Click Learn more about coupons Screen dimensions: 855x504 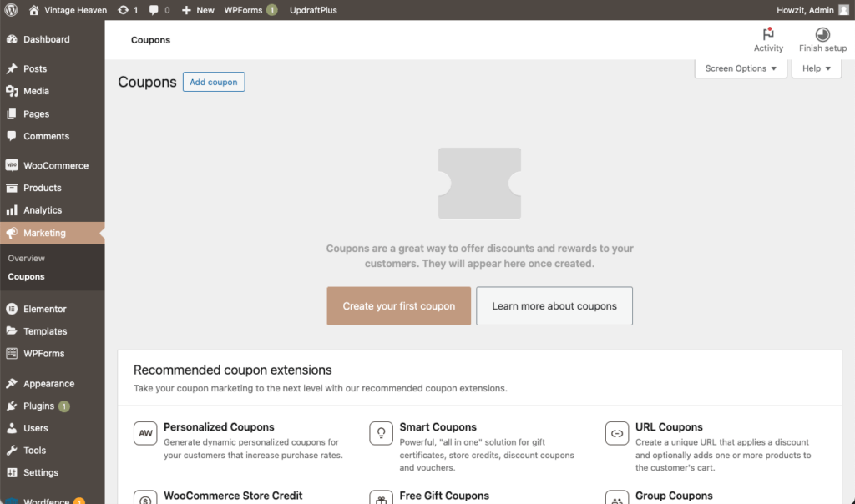click(554, 306)
